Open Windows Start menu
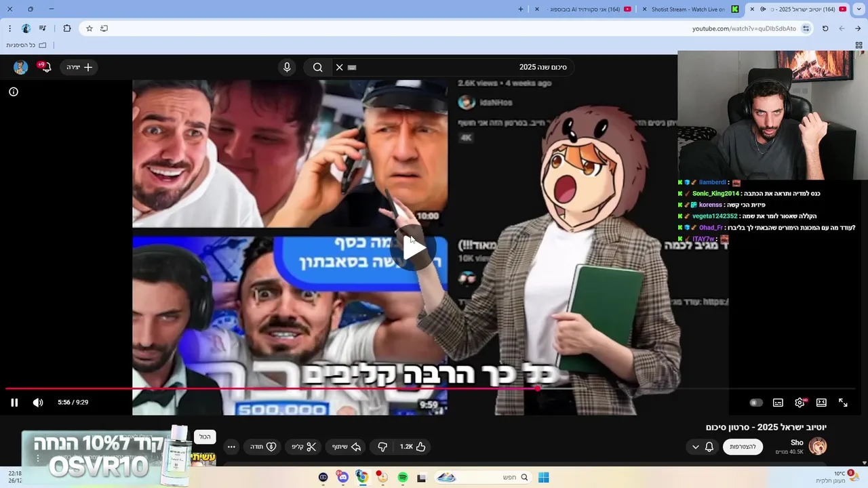 [x=543, y=477]
